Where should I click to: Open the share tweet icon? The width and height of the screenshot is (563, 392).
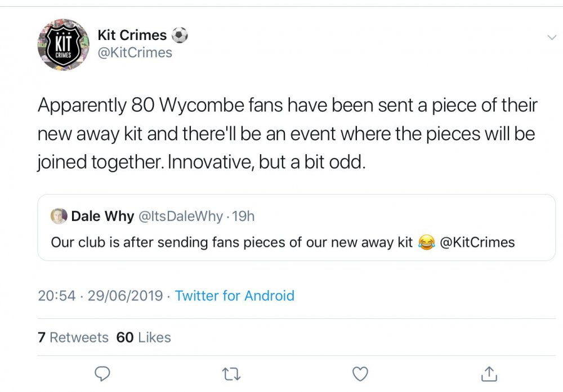(x=489, y=373)
